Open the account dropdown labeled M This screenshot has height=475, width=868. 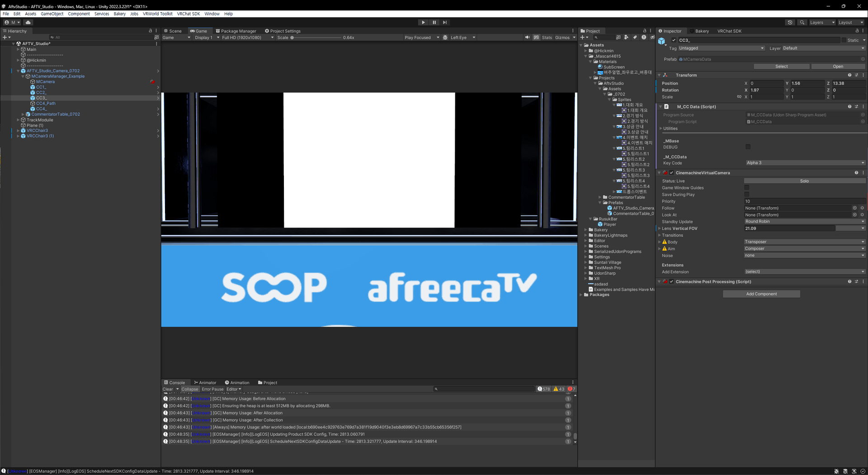pos(12,22)
